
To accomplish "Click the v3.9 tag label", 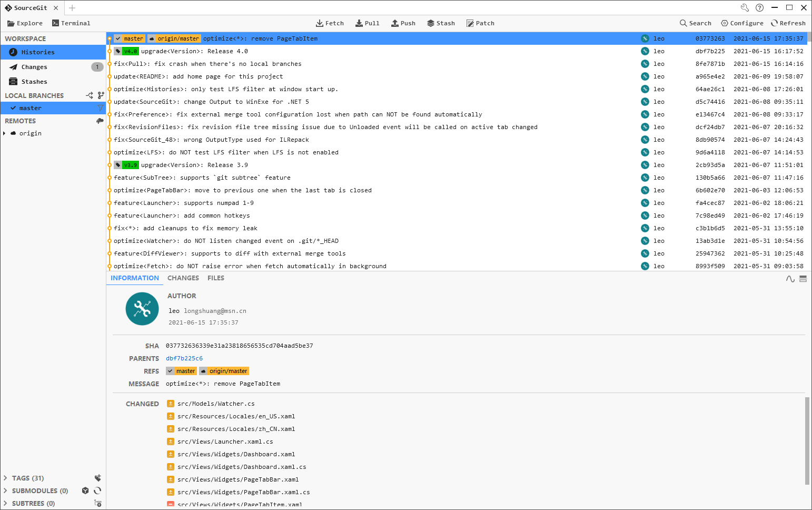I will coord(126,165).
